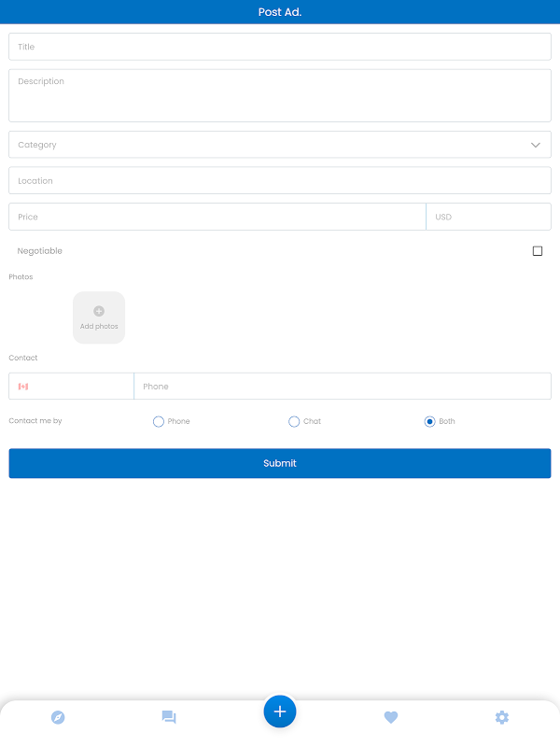Tap the blue plus post button
The width and height of the screenshot is (560, 747).
pos(280,712)
